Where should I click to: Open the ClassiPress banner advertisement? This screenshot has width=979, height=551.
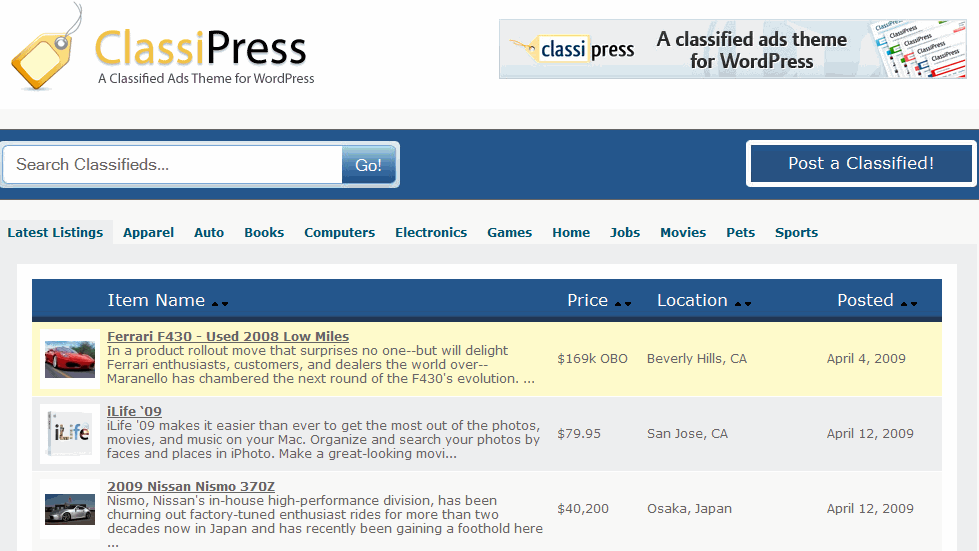point(732,49)
